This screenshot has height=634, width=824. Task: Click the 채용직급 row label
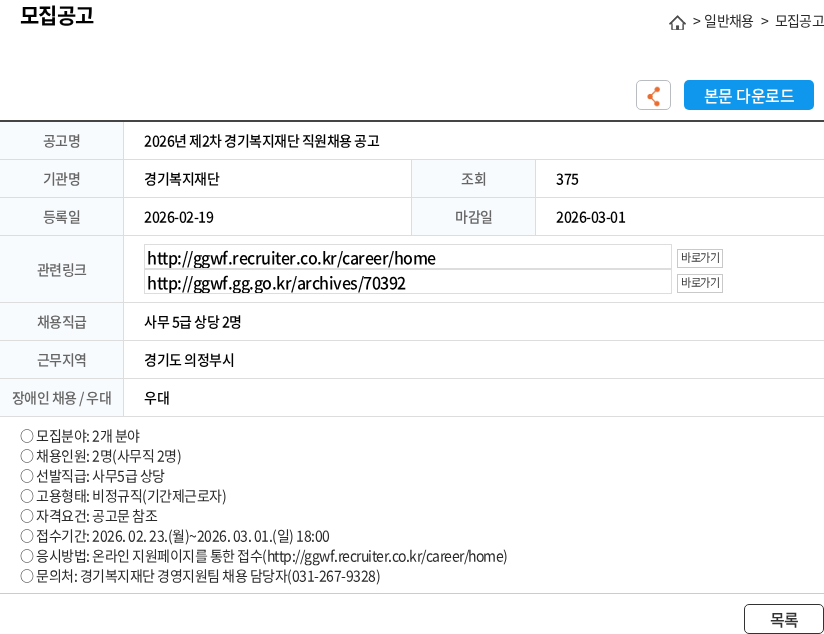(61, 322)
